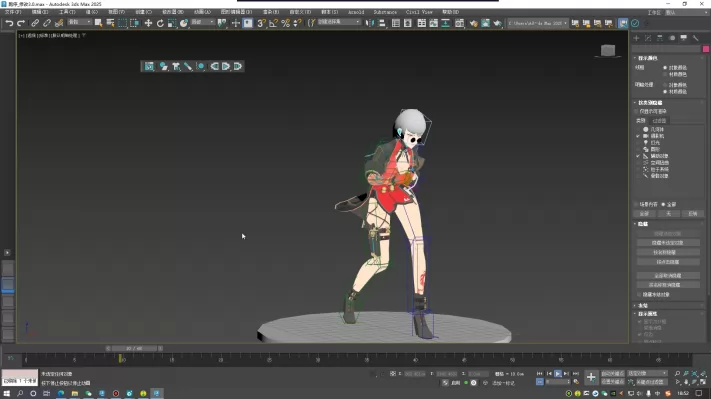
Task: Activate the Select Object tool
Action: point(98,23)
